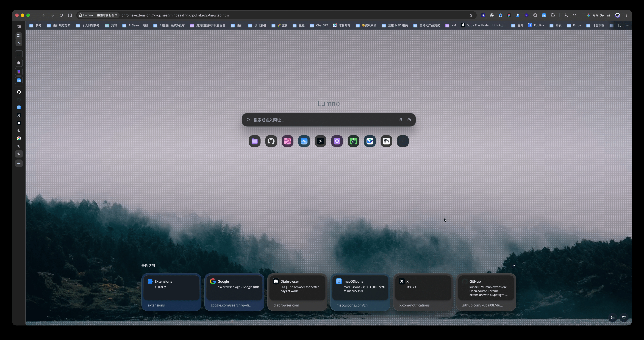Expand the AI Search 调研 bookmark folder
Image resolution: width=644 pixels, height=340 pixels.
point(135,25)
